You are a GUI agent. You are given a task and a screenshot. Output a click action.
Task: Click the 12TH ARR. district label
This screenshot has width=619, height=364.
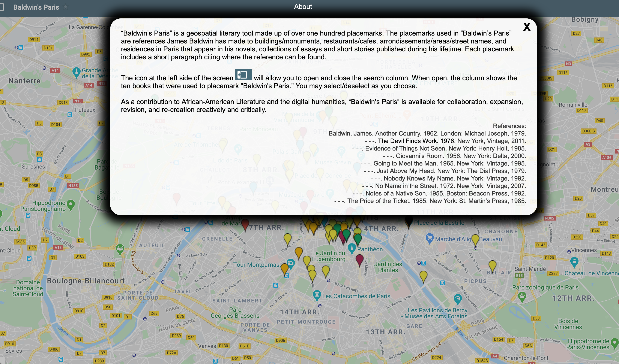click(573, 298)
